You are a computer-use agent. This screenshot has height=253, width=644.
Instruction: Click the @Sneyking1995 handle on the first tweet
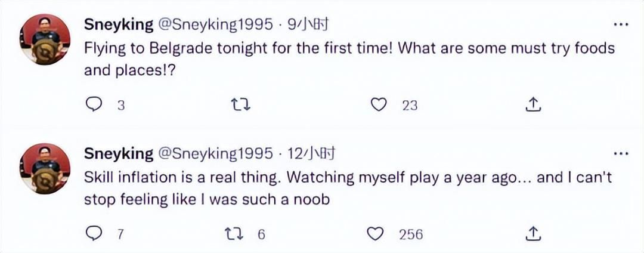215,25
